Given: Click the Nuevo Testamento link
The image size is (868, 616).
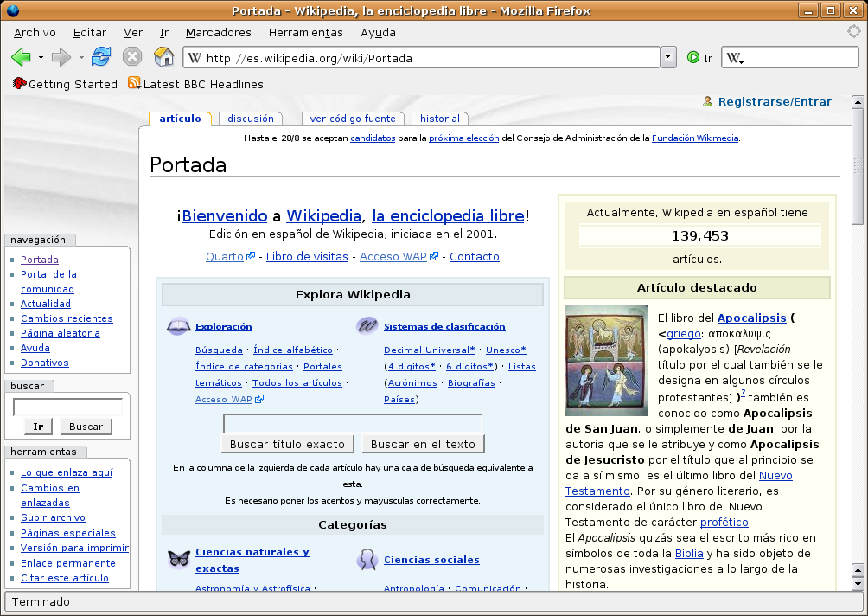Looking at the screenshot, I should [x=679, y=483].
